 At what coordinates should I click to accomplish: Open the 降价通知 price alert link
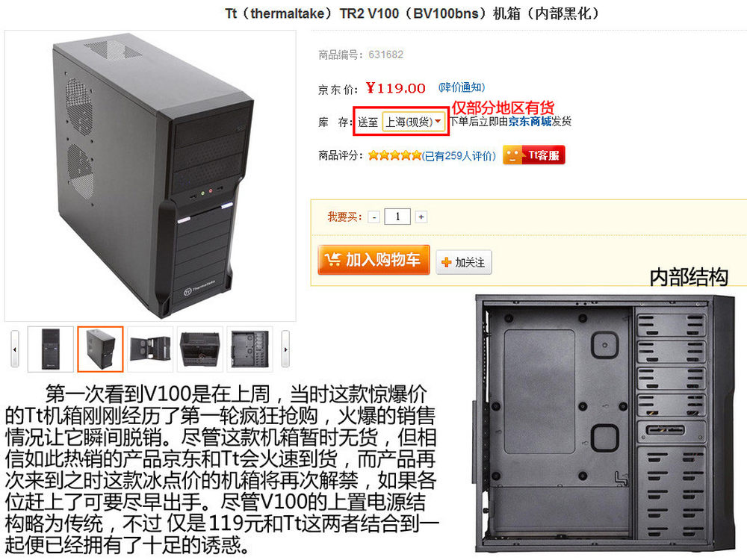[x=461, y=87]
